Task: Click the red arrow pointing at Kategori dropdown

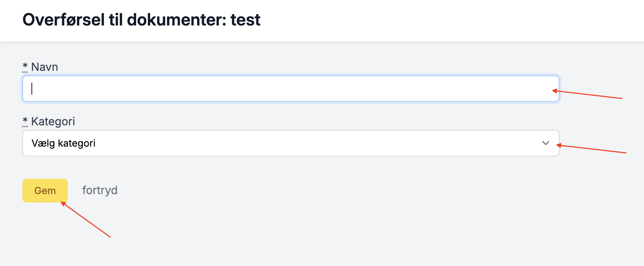Action: tap(591, 149)
